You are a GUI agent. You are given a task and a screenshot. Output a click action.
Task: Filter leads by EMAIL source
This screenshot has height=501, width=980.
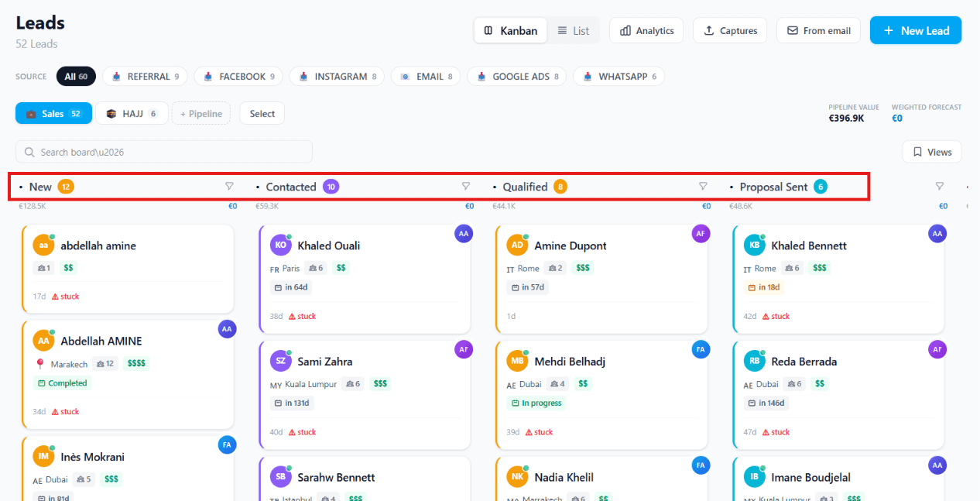[x=426, y=77]
